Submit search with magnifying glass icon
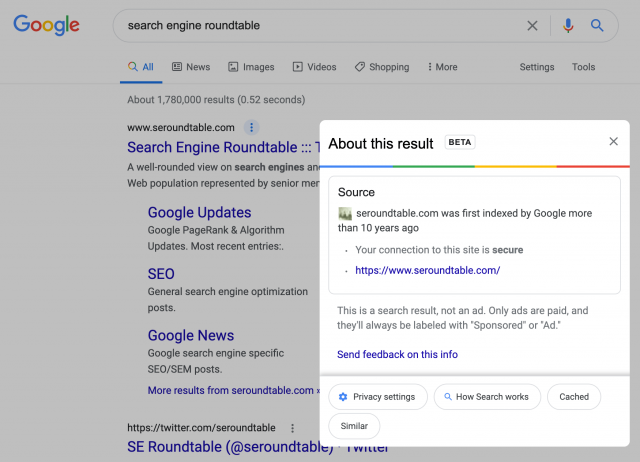Viewport: 640px width, 462px height. click(597, 26)
